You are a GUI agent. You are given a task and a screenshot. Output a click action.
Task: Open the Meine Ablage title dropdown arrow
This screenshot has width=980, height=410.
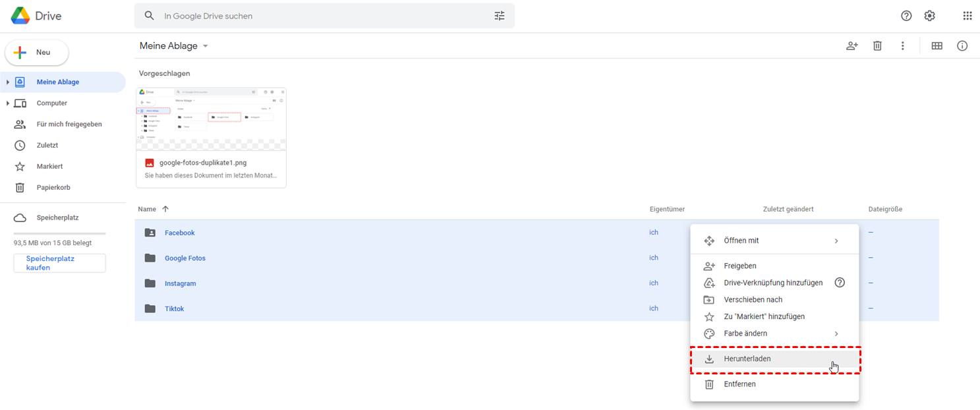point(205,46)
